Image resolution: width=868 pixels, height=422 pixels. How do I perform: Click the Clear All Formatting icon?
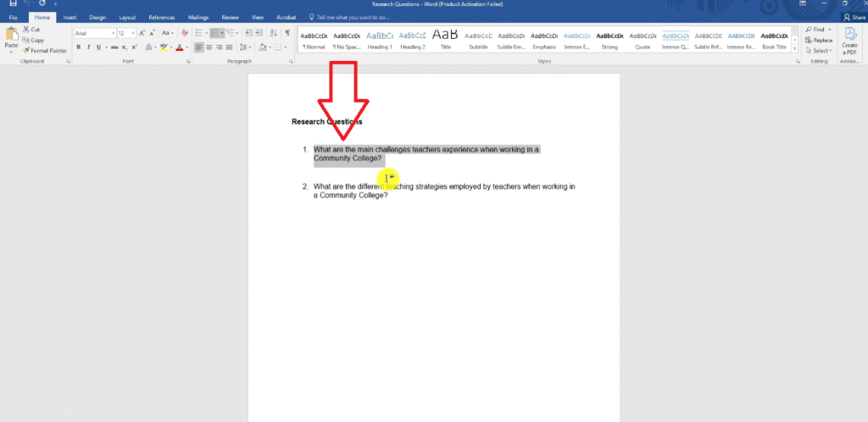coord(183,33)
